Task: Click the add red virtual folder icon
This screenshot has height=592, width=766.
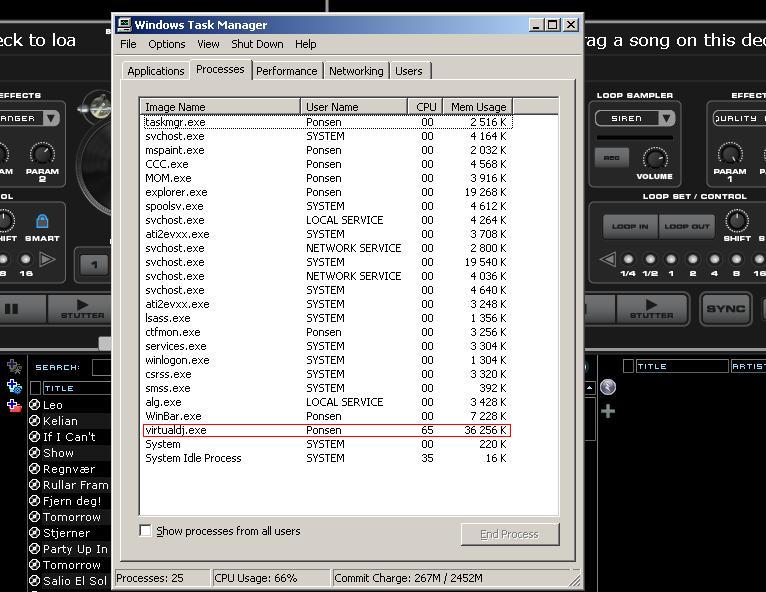Action: tap(14, 405)
